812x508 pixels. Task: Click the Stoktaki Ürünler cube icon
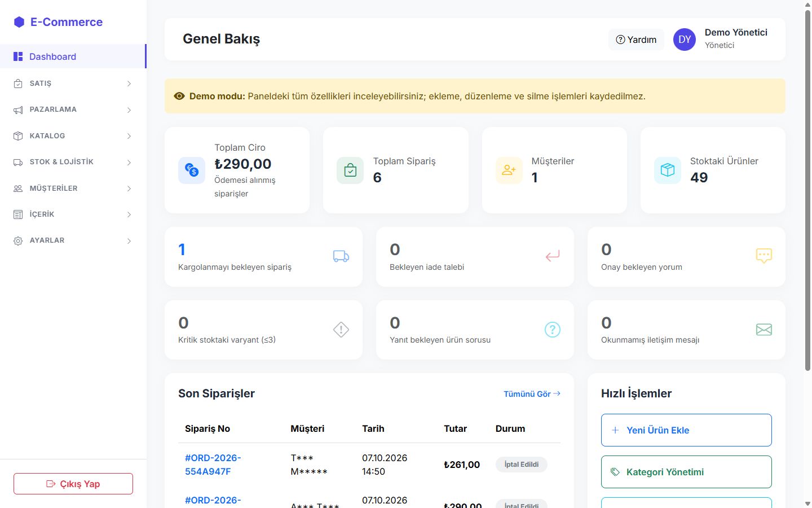(x=668, y=170)
